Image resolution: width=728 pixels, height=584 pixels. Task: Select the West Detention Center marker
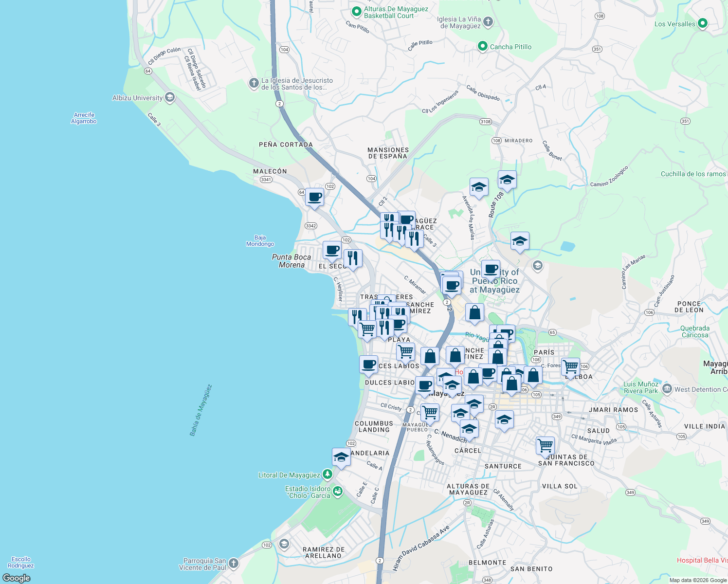point(668,389)
